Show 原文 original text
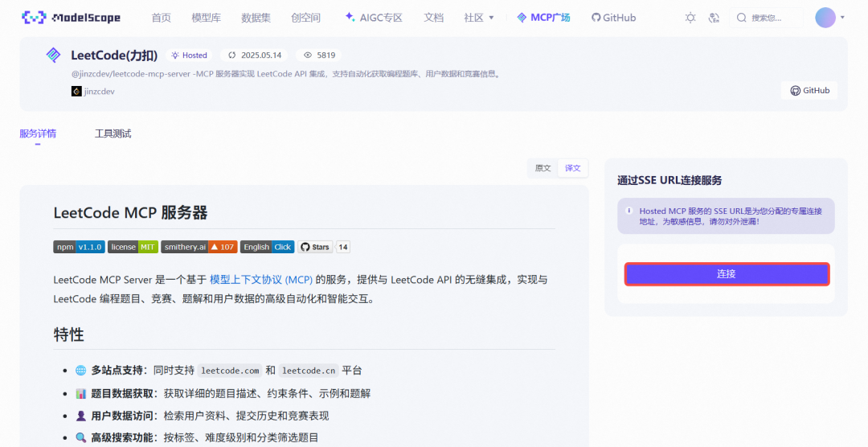 tap(543, 168)
